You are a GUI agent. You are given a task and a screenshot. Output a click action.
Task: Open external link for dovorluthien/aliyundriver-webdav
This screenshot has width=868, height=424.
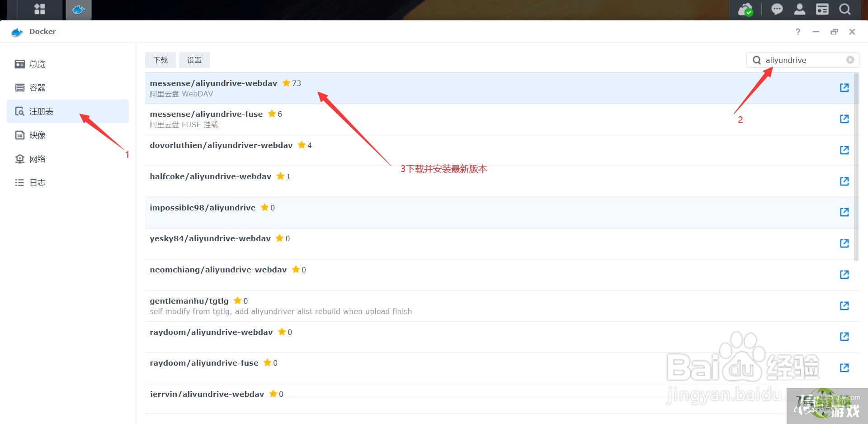(844, 150)
